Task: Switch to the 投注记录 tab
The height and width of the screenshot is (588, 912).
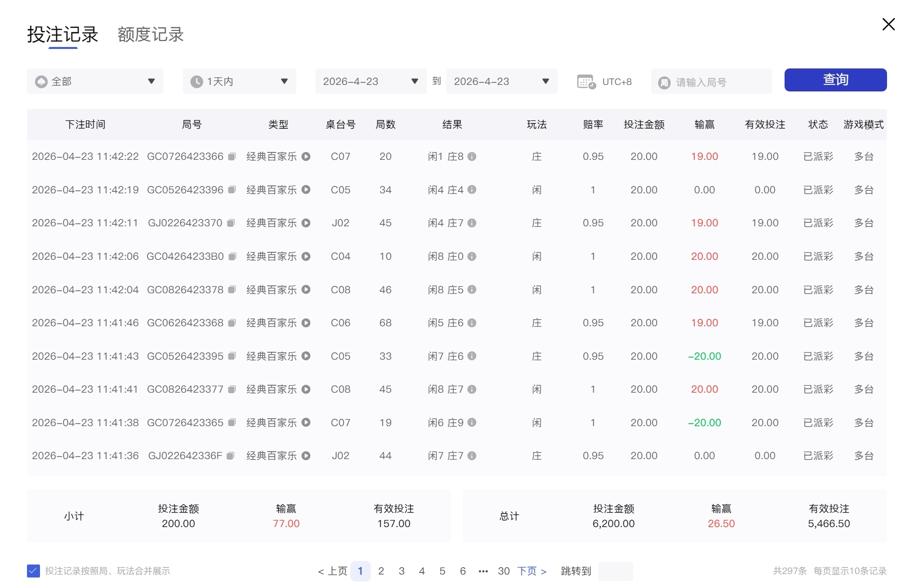Action: click(62, 35)
